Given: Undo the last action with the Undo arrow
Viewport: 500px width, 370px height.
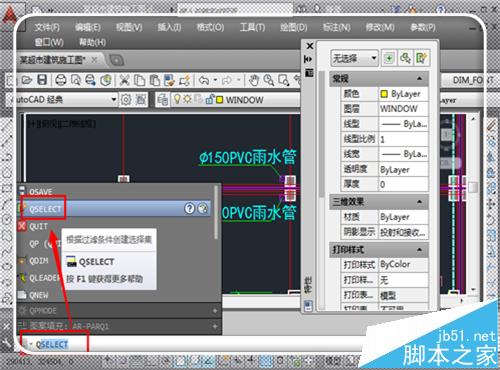Looking at the screenshot, I should 204,80.
